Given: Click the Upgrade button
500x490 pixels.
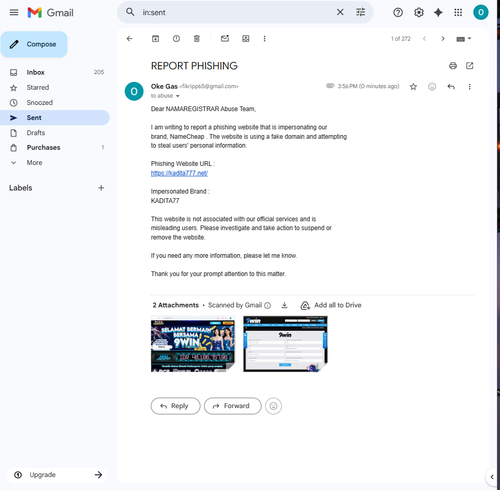Looking at the screenshot, I should (57, 475).
